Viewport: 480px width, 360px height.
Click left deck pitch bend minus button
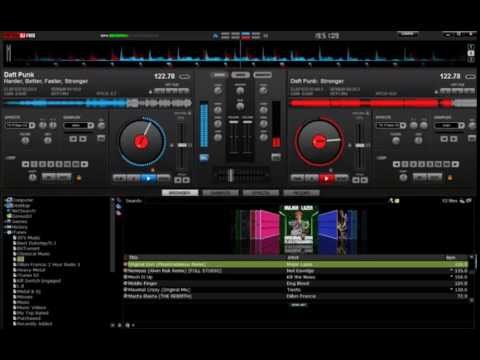(x=178, y=180)
